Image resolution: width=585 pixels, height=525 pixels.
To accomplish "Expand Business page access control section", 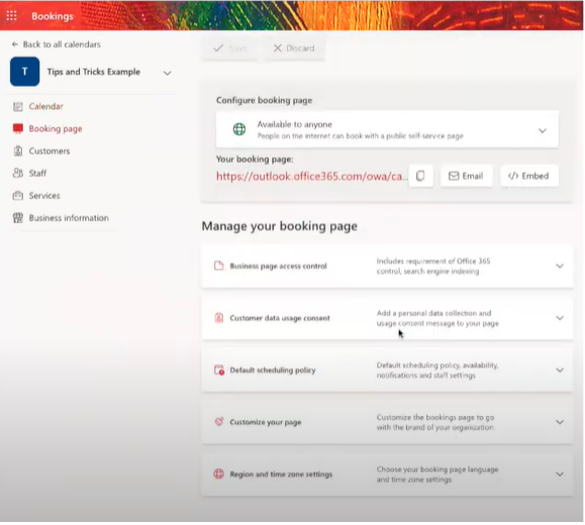I will tap(560, 266).
